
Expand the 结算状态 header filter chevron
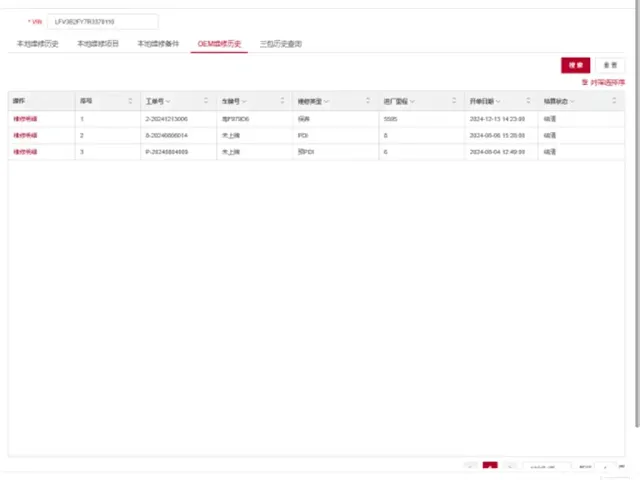pyautogui.click(x=572, y=101)
